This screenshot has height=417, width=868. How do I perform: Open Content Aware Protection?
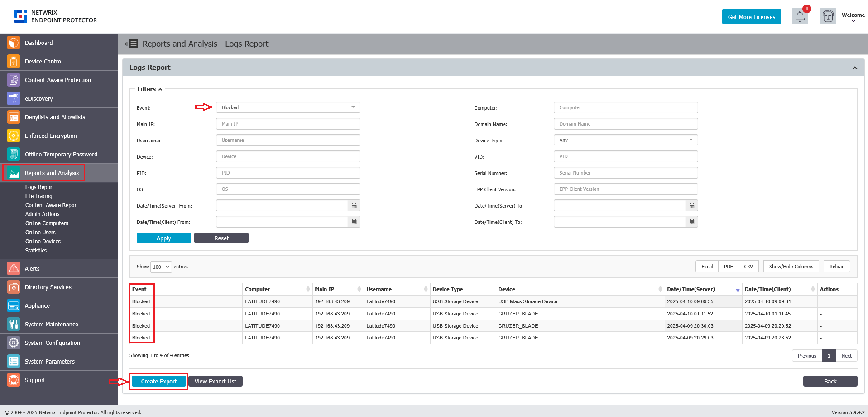[x=58, y=80]
